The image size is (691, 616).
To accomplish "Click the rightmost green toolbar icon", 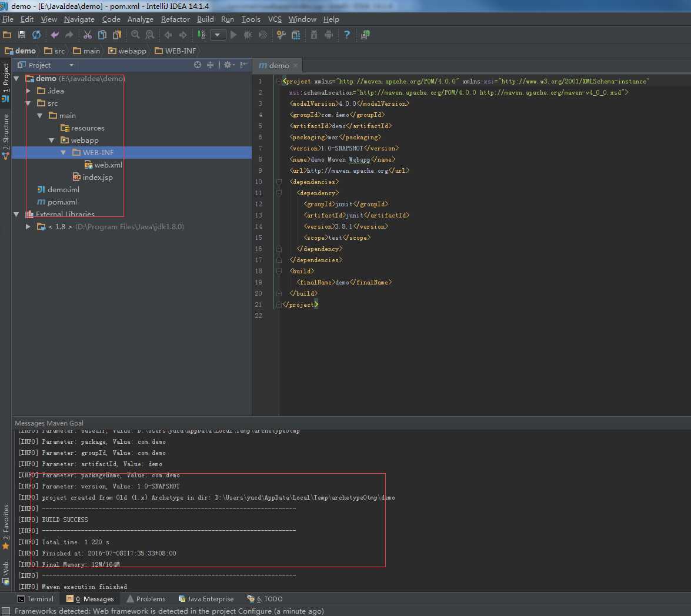I will 365,35.
